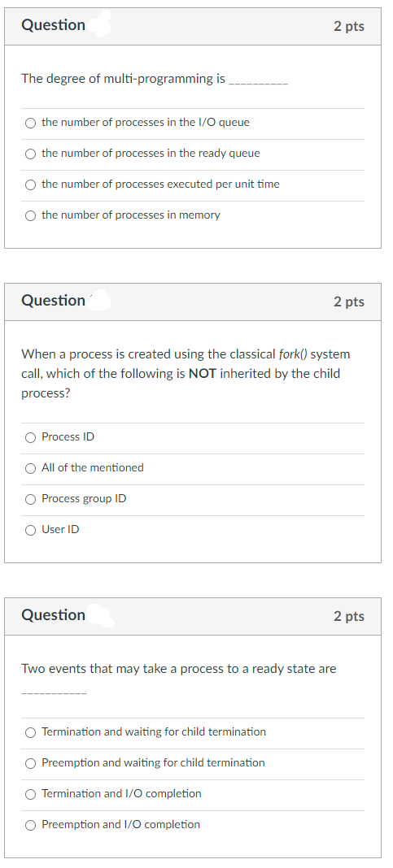The image size is (393, 868).
Task: Click the second Question header title
Action: (53, 301)
